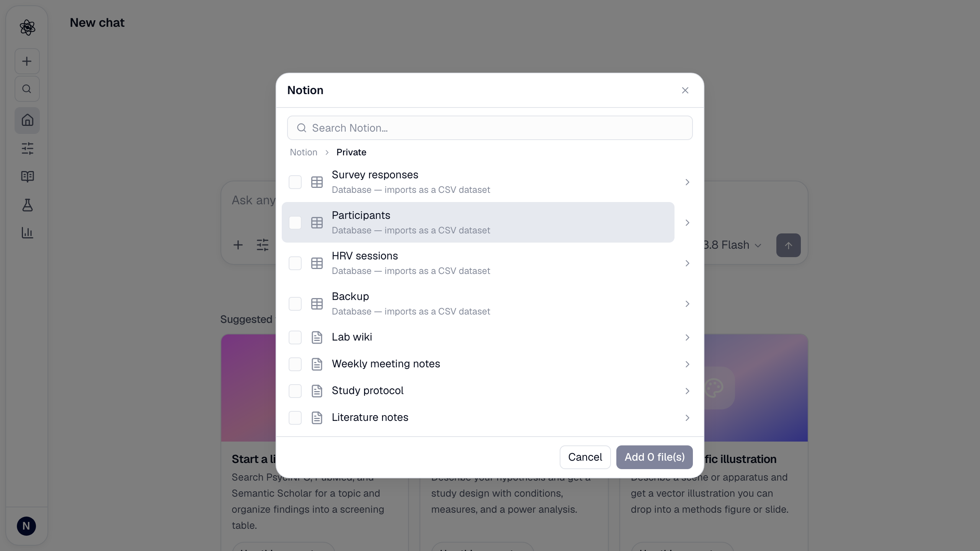Image resolution: width=980 pixels, height=551 pixels.
Task: Open the flask experiments icon
Action: coord(27,205)
